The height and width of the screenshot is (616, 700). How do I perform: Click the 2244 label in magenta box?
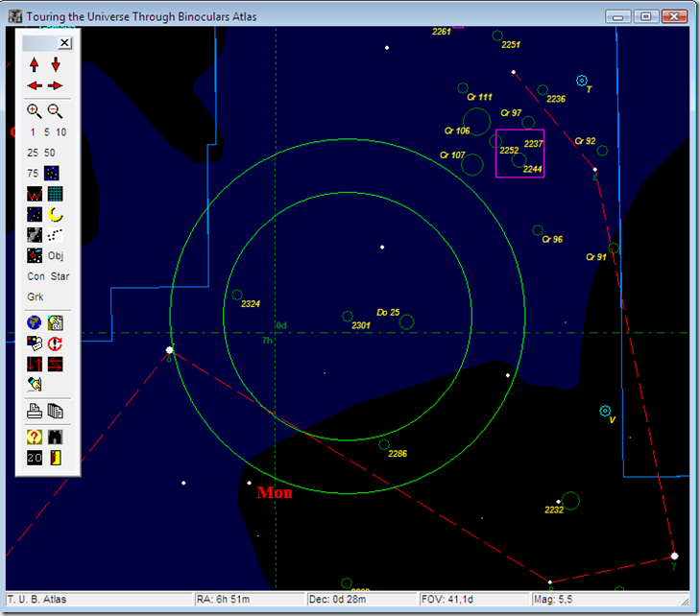[532, 169]
